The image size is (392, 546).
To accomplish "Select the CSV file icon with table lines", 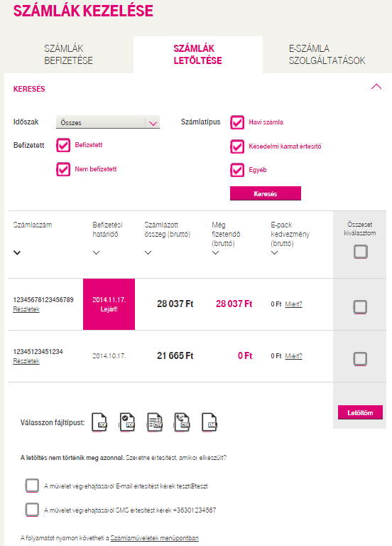I will click(154, 422).
